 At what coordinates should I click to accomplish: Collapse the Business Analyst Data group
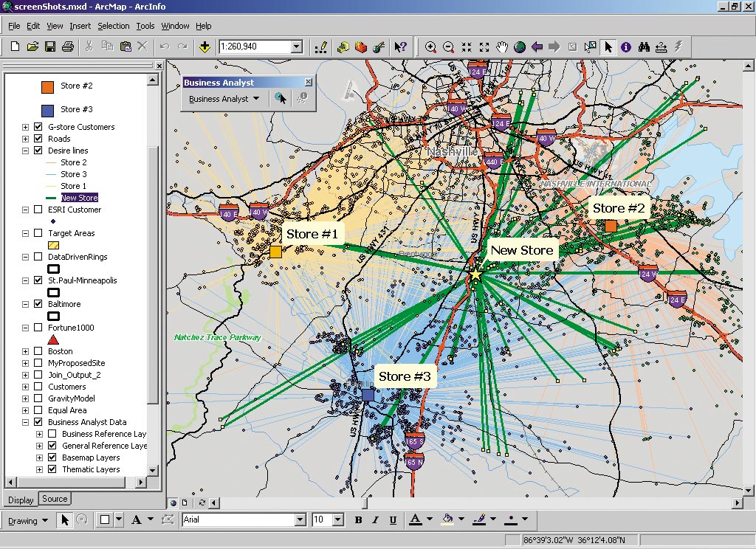[25, 422]
